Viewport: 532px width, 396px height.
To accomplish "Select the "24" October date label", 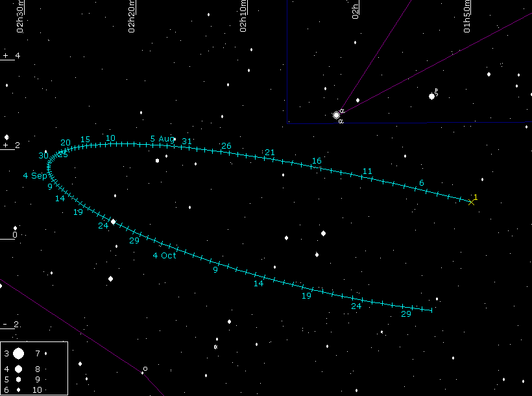I will tap(356, 306).
